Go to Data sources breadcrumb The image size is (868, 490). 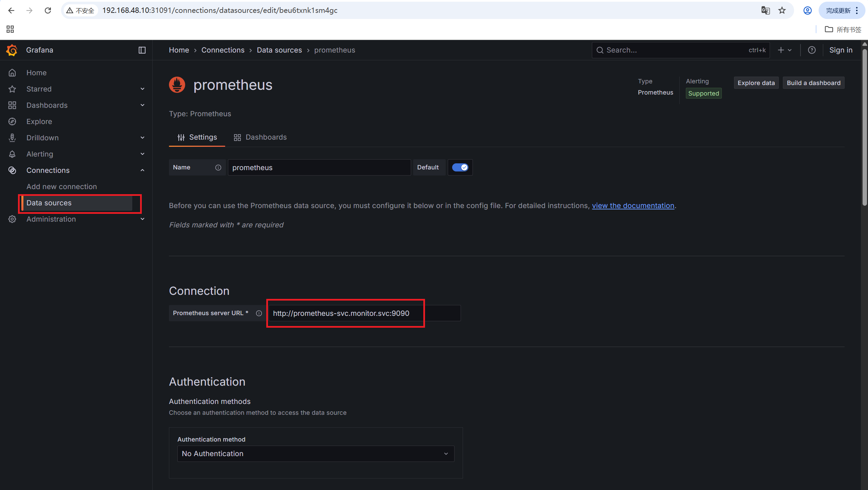pyautogui.click(x=279, y=50)
